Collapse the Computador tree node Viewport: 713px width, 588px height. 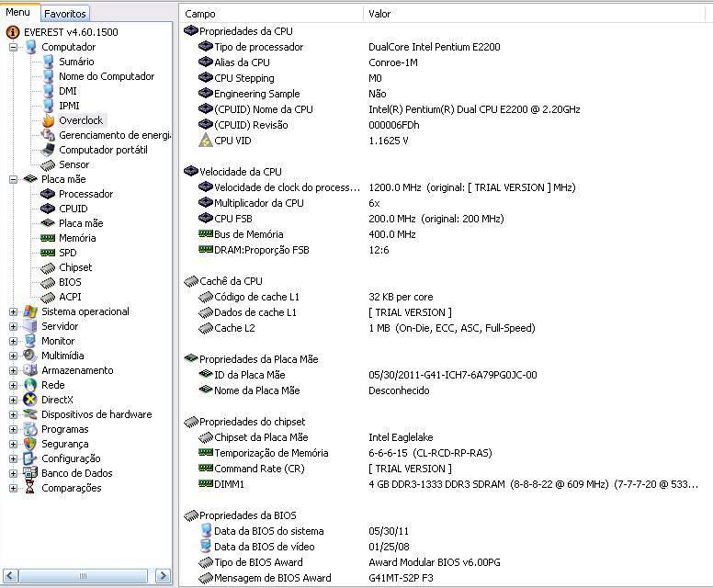[x=13, y=47]
